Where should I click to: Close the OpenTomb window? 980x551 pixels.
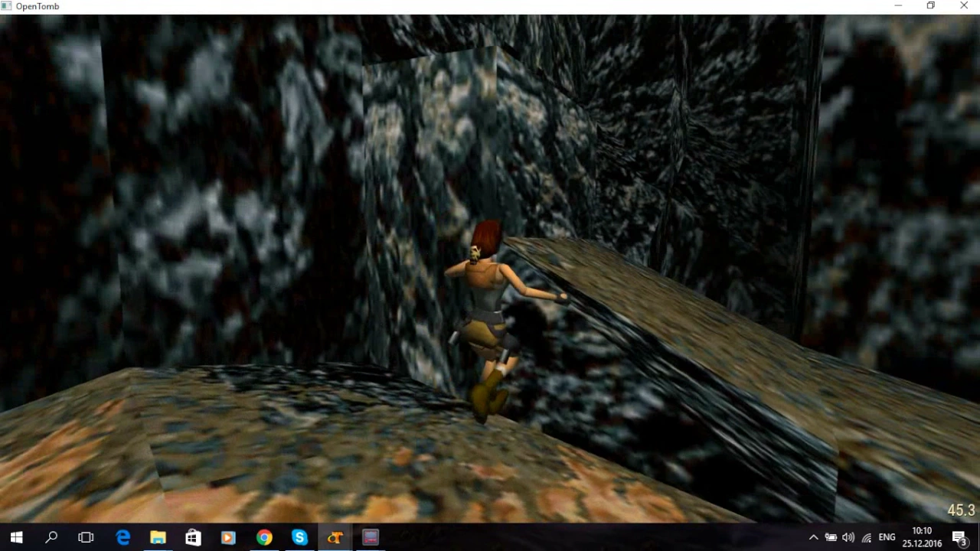964,6
